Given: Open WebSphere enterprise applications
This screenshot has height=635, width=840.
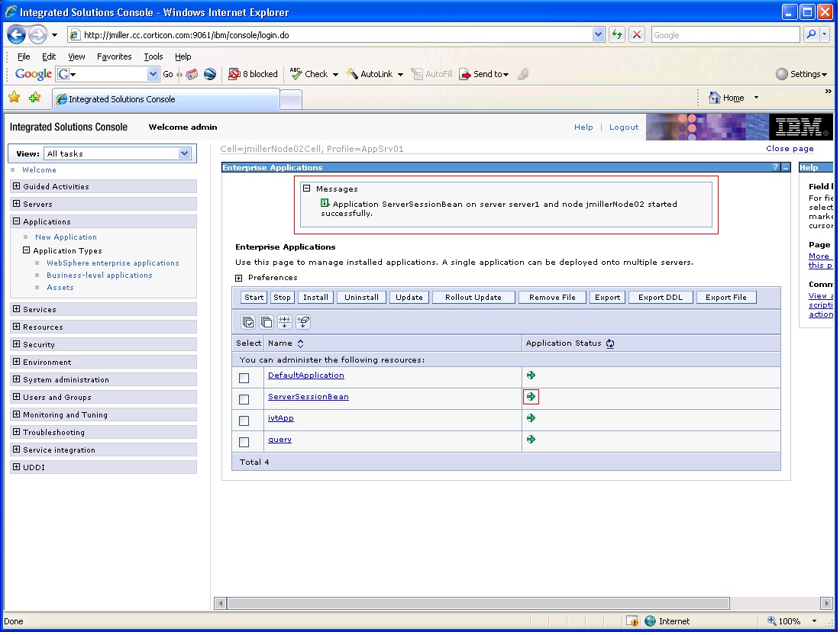Looking at the screenshot, I should point(112,263).
